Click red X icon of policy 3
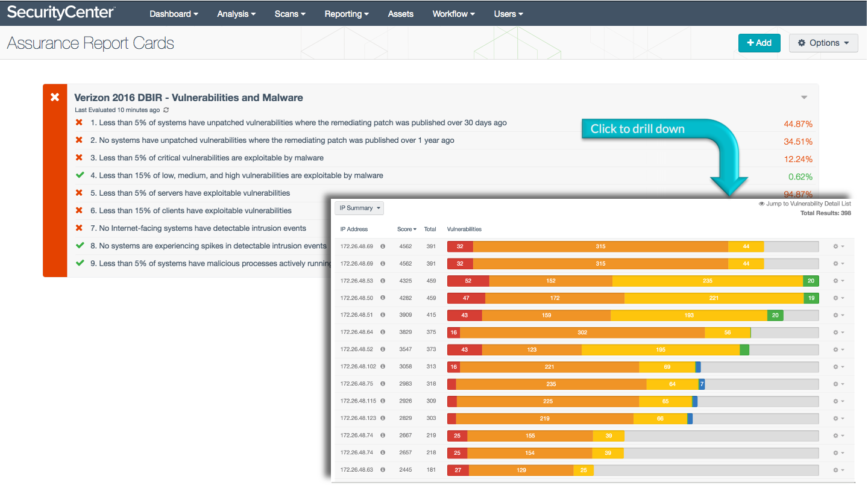The image size is (868, 494). 79,158
